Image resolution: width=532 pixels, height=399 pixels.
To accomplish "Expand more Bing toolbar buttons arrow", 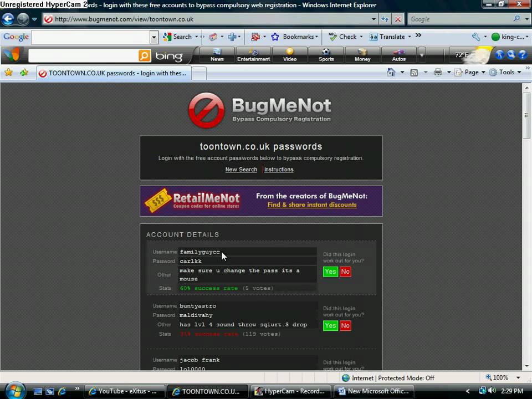I will click(x=422, y=55).
